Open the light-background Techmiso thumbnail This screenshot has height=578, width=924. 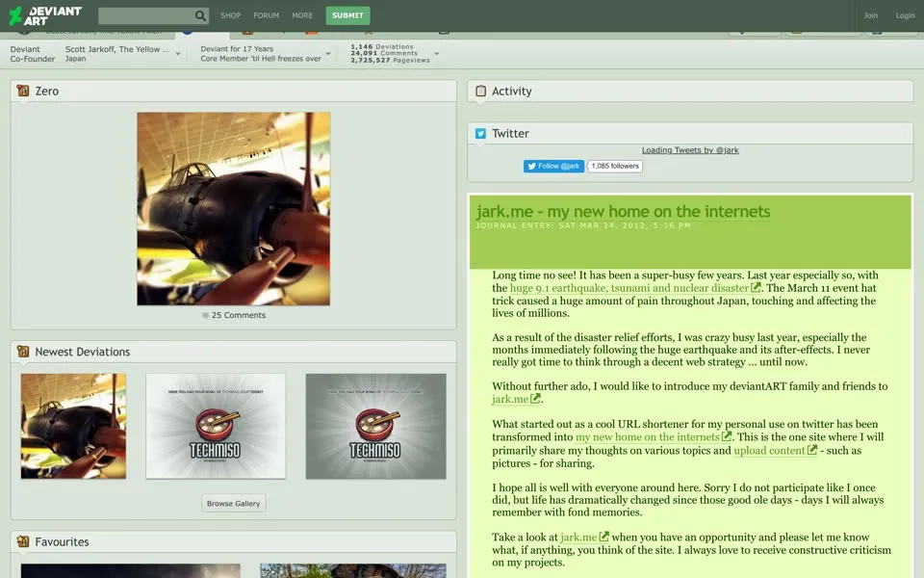[216, 426]
